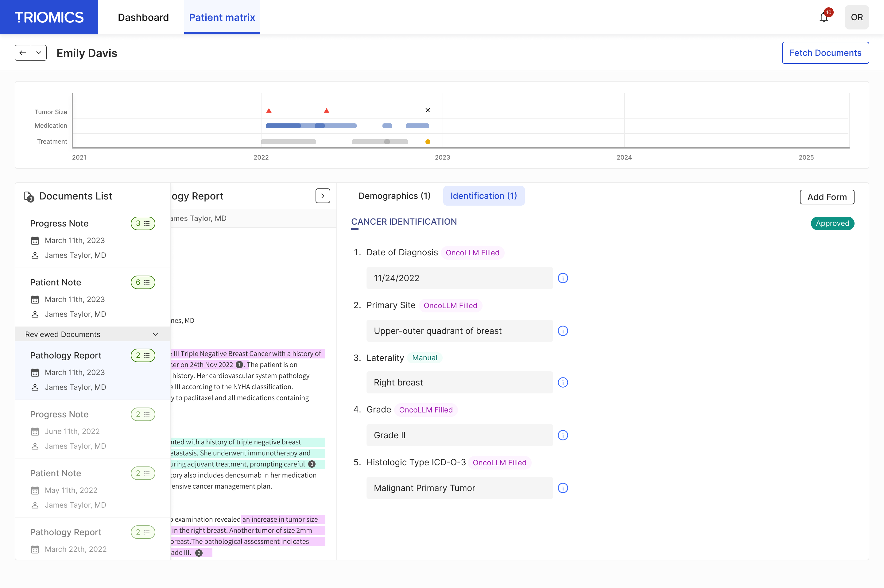Click the person icon on Patient Note May 2022
This screenshot has width=884, height=588.
(35, 505)
